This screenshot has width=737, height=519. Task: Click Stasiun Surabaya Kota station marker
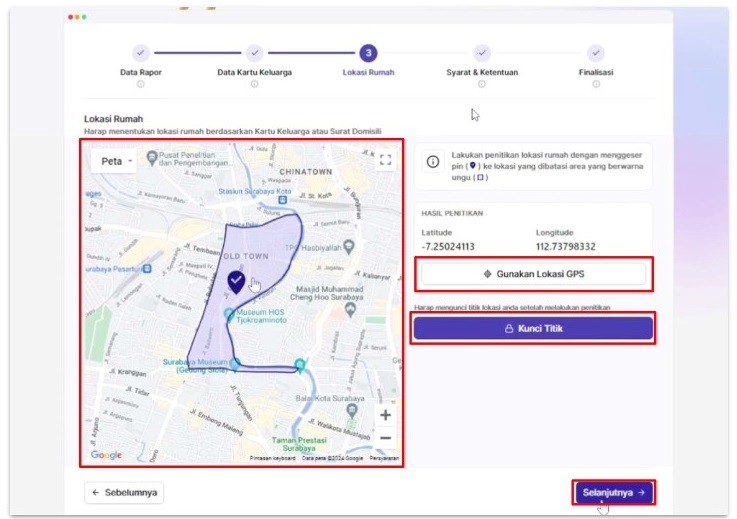click(282, 200)
